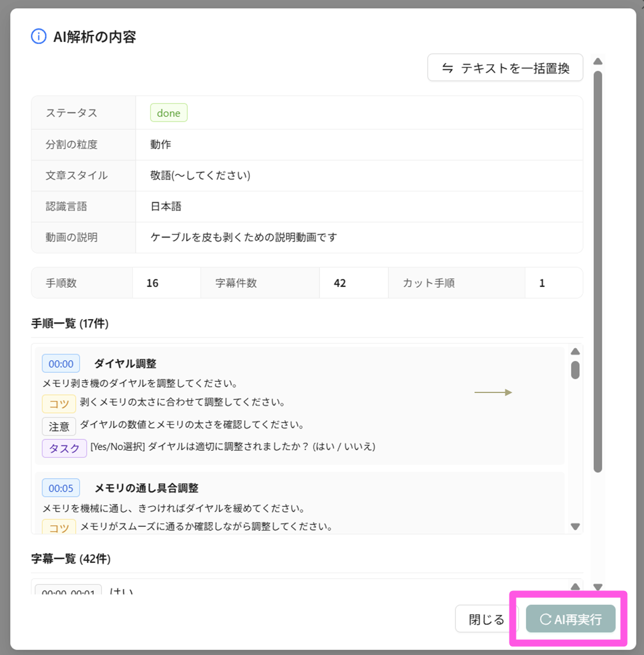Click the 剥くメモリの太さに合わせて調整してください text
The image size is (644, 655).
coord(182,402)
